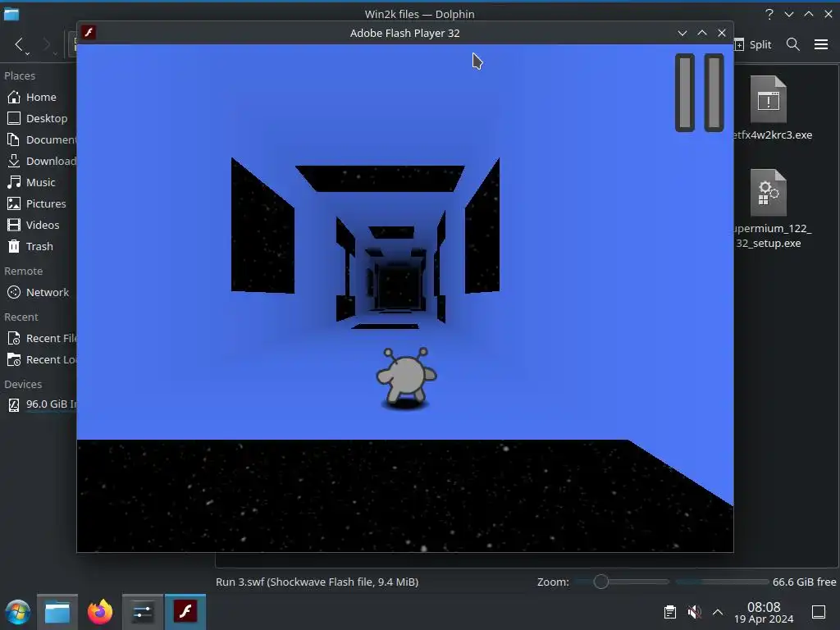Click Split view button in Dolphin
Image resolution: width=840 pixels, height=630 pixels.
753,44
